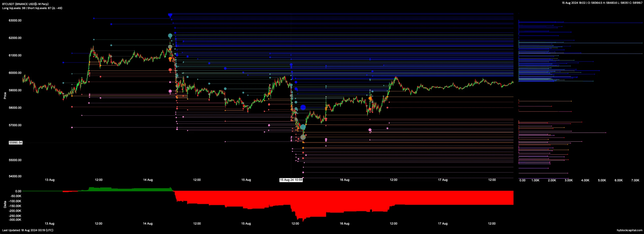This screenshot has width=644, height=234.
Task: Click the BTCUSDT Binance Perp chart title
Action: point(25,4)
